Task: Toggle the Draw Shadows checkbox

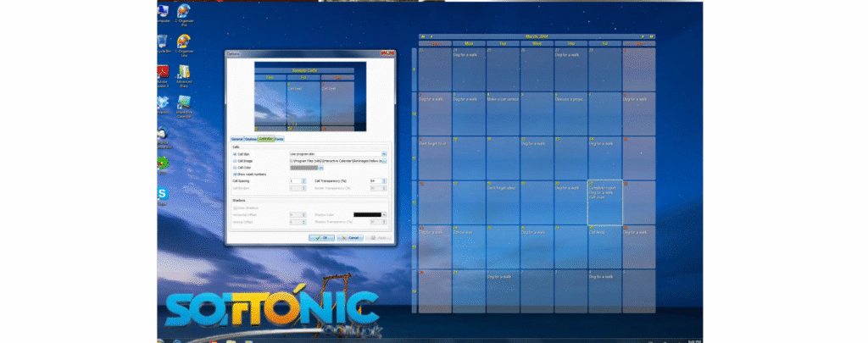Action: [235, 208]
